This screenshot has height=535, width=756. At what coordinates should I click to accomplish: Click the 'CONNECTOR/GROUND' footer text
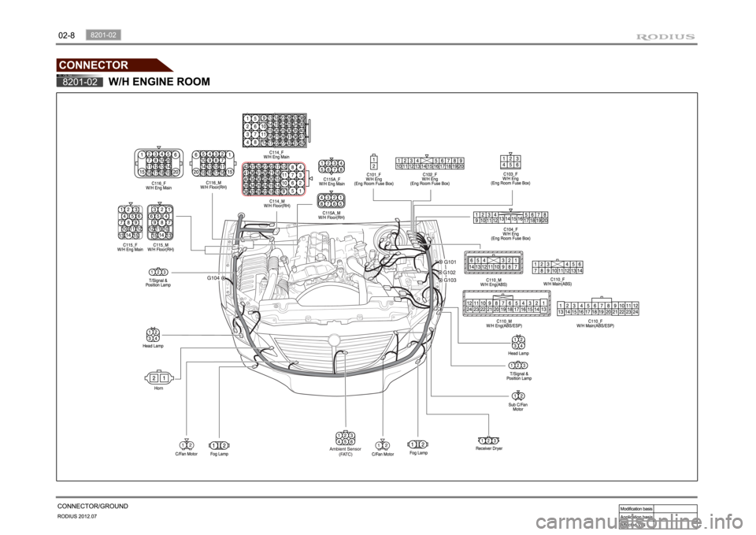(x=93, y=506)
